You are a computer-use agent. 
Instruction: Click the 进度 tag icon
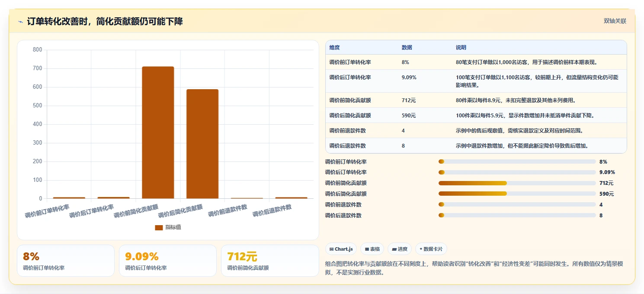coord(394,249)
